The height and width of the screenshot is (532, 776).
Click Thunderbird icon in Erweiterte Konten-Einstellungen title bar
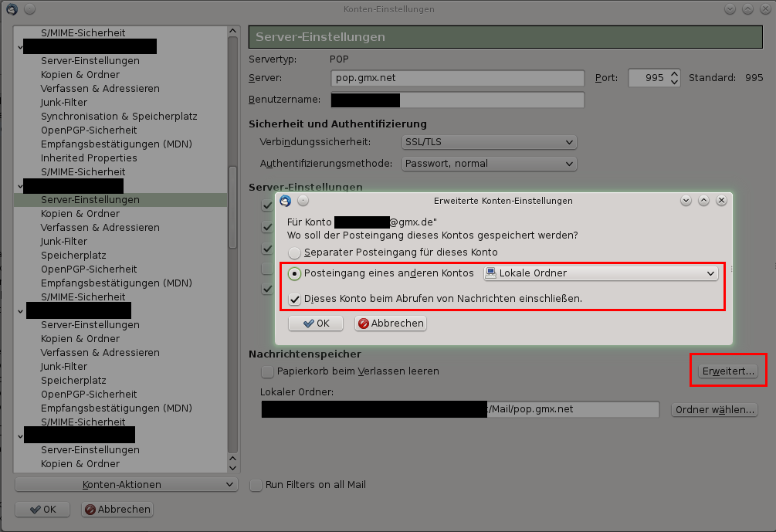point(286,201)
